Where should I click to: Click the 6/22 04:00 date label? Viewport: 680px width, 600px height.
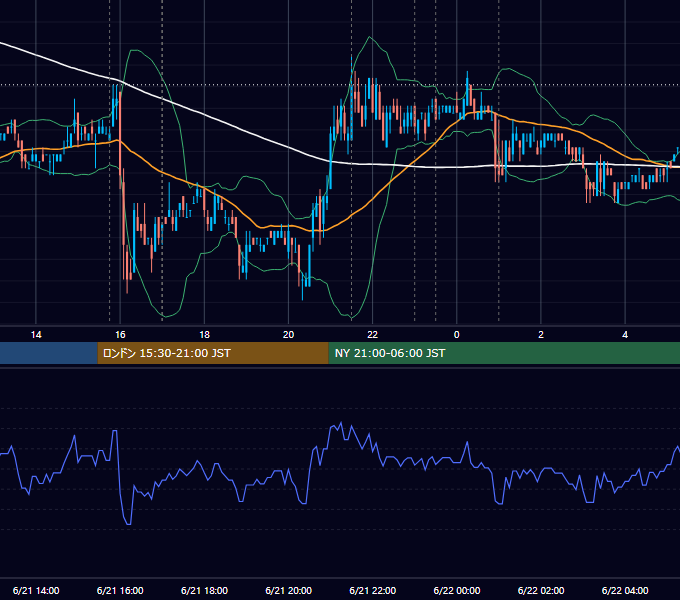click(625, 590)
